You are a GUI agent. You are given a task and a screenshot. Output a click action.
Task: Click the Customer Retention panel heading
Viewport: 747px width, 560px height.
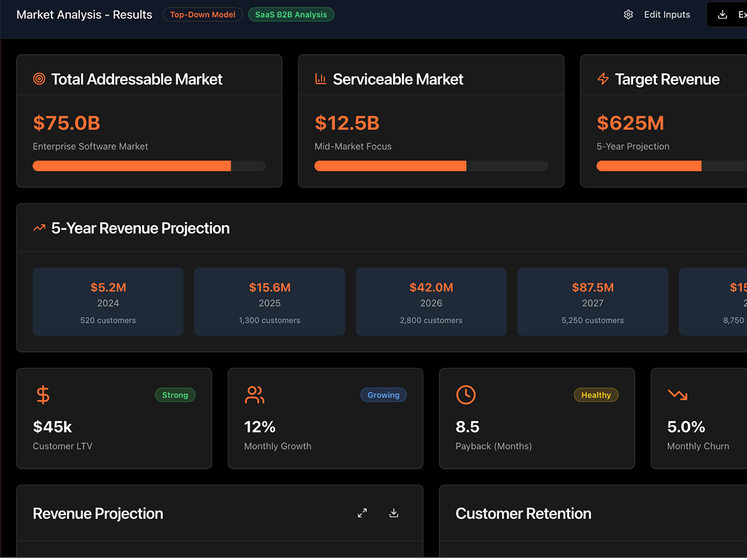coord(524,513)
